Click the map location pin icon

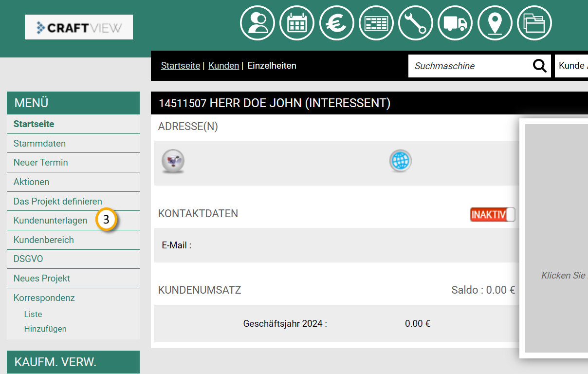(x=495, y=23)
